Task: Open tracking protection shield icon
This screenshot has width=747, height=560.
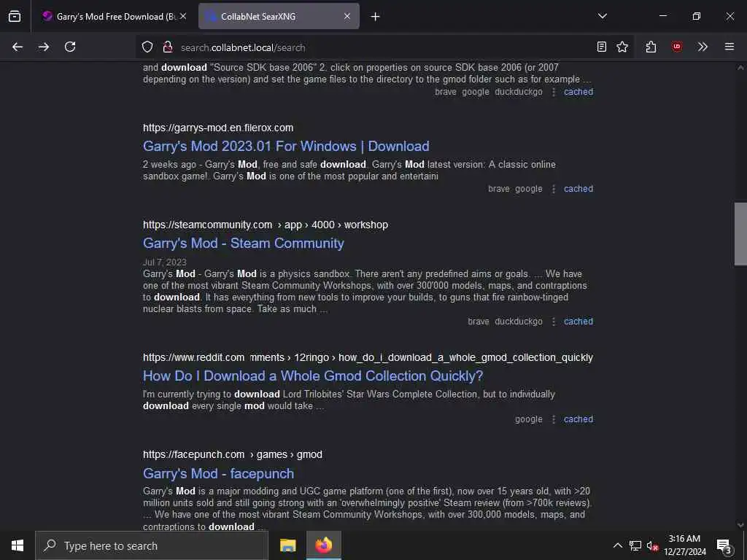Action: [x=147, y=47]
